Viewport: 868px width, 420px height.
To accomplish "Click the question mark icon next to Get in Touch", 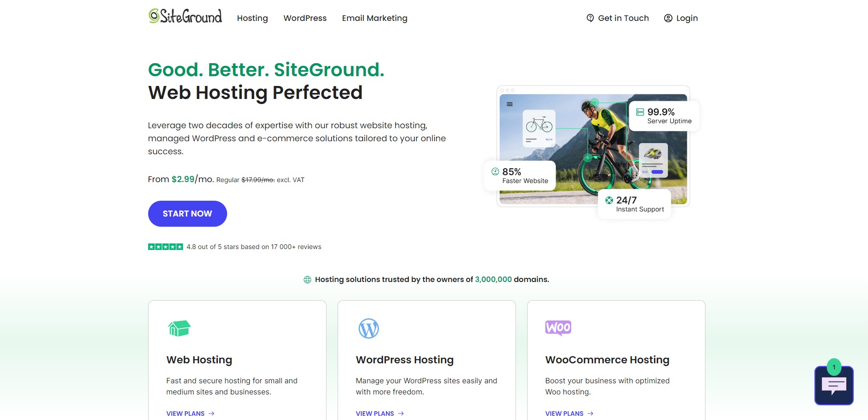I will [590, 18].
